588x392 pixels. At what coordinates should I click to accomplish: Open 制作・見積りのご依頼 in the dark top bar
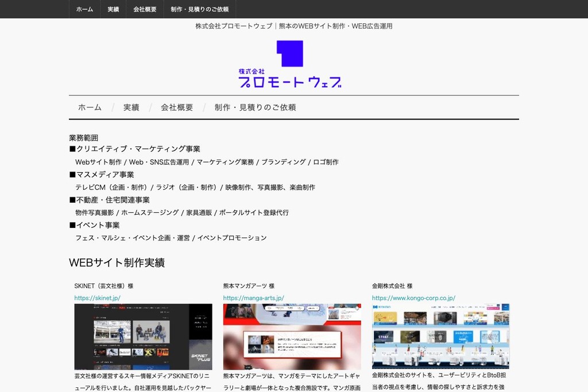pos(199,9)
